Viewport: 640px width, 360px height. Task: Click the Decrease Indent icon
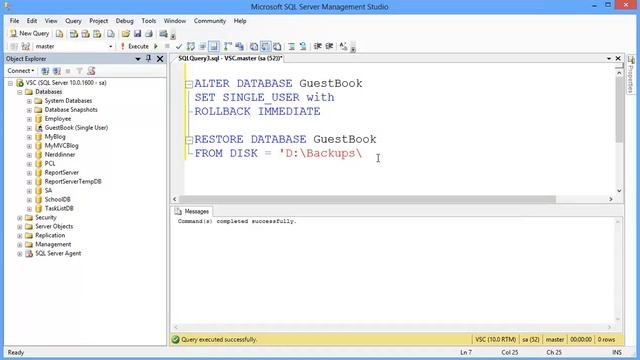pos(318,47)
